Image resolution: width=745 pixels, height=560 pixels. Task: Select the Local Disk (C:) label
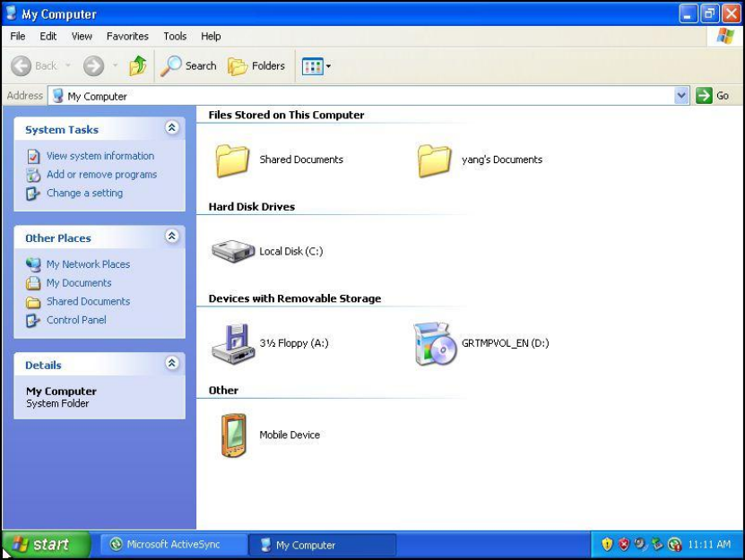[290, 251]
